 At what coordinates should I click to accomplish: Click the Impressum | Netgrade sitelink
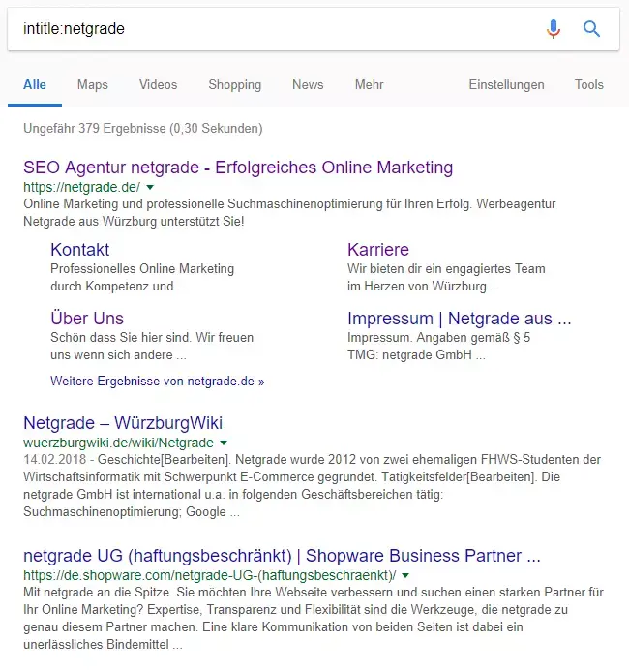tap(459, 319)
